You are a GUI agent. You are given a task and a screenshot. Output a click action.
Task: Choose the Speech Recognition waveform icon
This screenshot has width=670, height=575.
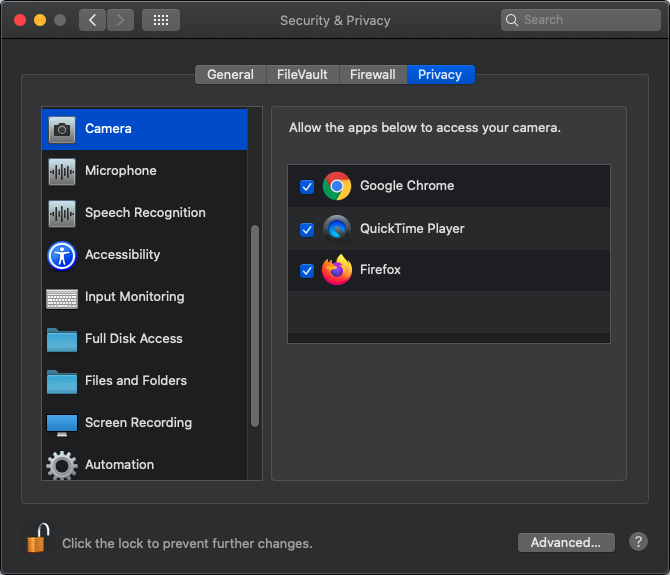(x=62, y=213)
